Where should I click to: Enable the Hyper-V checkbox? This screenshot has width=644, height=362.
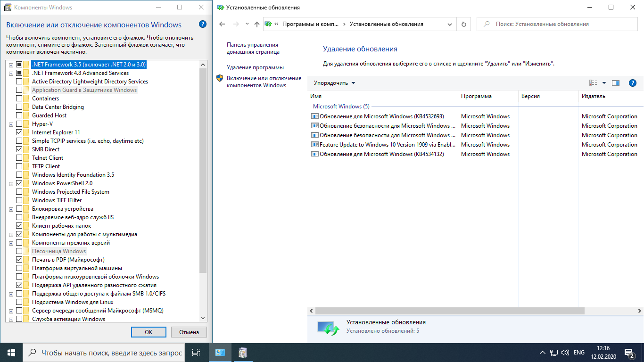point(19,124)
